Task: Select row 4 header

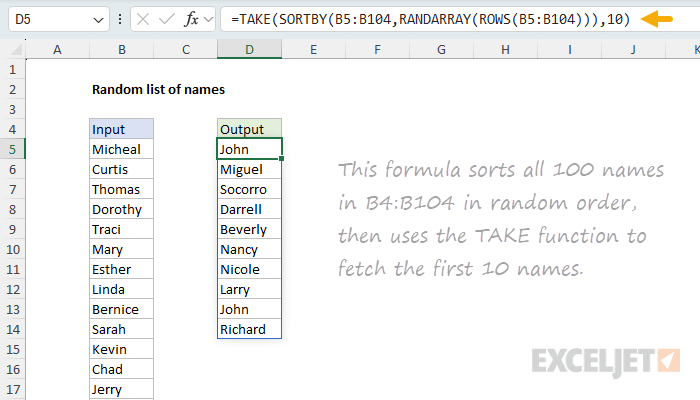Action: (x=12, y=129)
